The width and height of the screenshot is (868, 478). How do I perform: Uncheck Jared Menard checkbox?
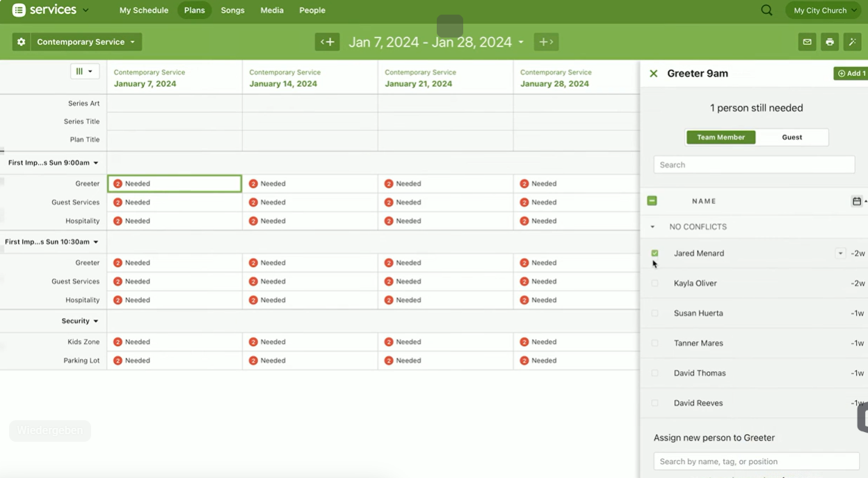(654, 253)
